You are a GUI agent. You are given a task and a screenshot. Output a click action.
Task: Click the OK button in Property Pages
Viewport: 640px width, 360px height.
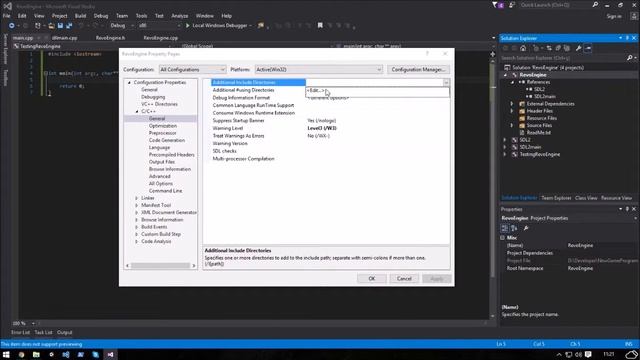click(371, 279)
